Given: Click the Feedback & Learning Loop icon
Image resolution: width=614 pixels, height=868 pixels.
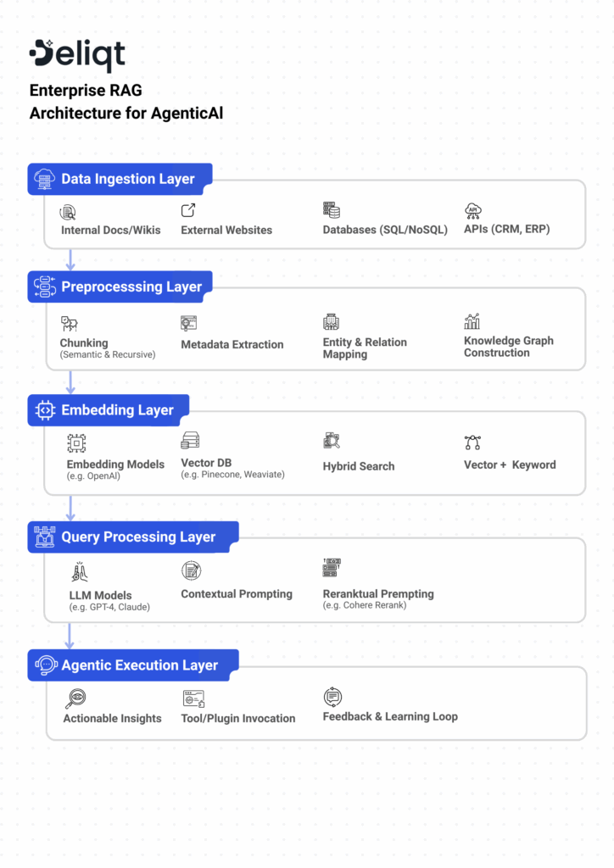Looking at the screenshot, I should (x=332, y=697).
